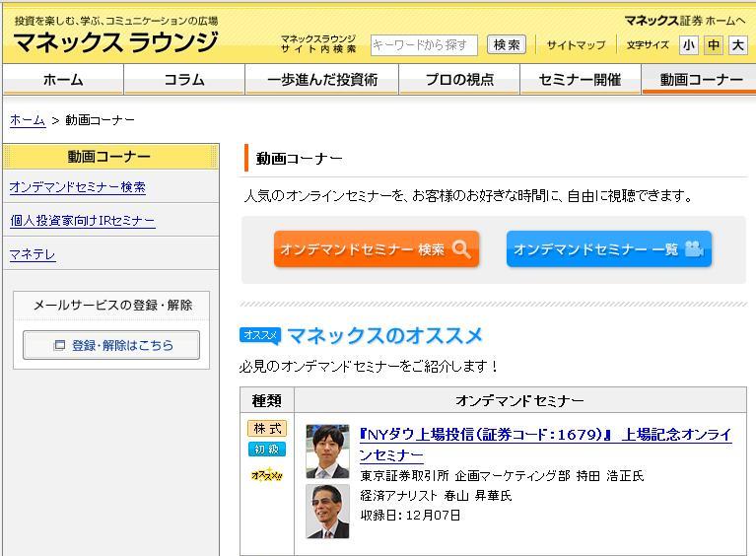The width and height of the screenshot is (756, 556).
Task: Click the メールサービスの登録・解除 heading
Action: 112,305
